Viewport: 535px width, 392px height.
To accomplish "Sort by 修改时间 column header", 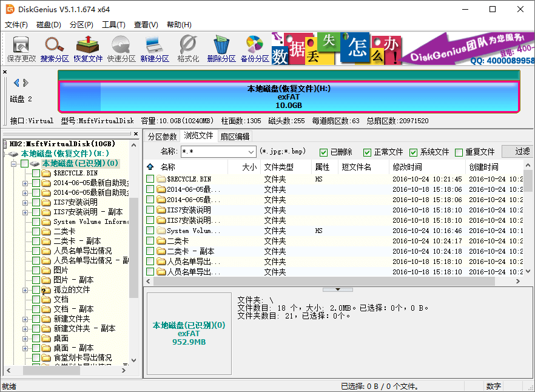I will (427, 167).
